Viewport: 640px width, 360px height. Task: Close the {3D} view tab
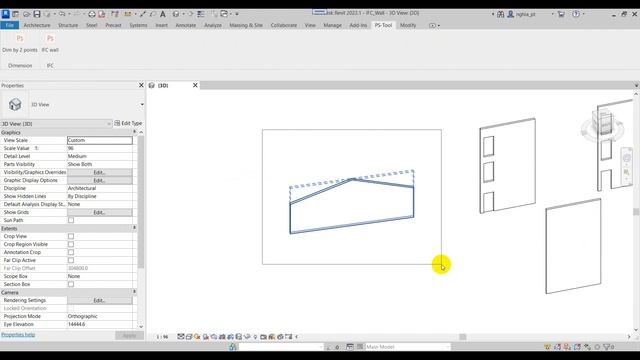(195, 85)
